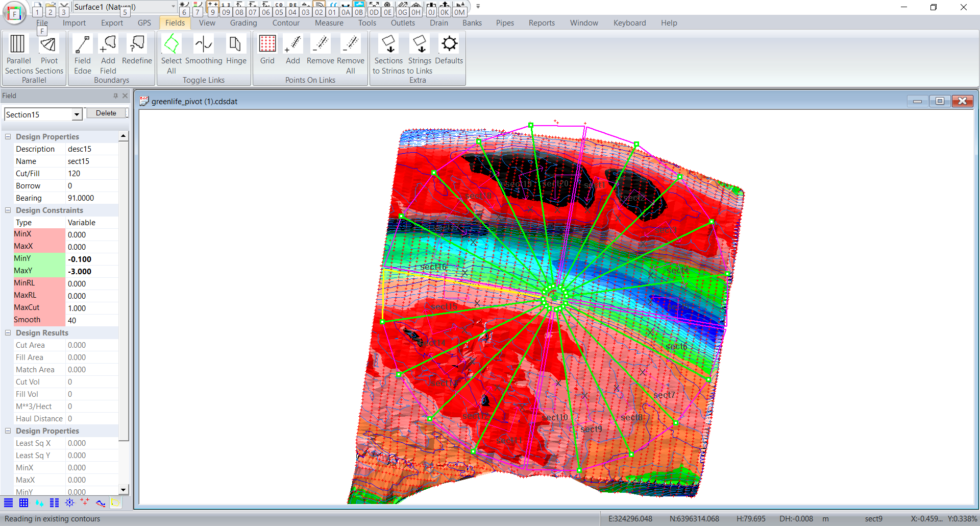Viewport: 980px width, 526px height.
Task: Collapse the Design Constraints group
Action: (x=8, y=210)
